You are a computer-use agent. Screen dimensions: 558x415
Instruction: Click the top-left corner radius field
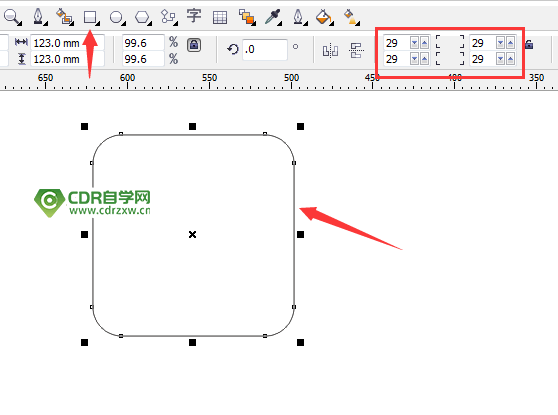click(x=396, y=43)
